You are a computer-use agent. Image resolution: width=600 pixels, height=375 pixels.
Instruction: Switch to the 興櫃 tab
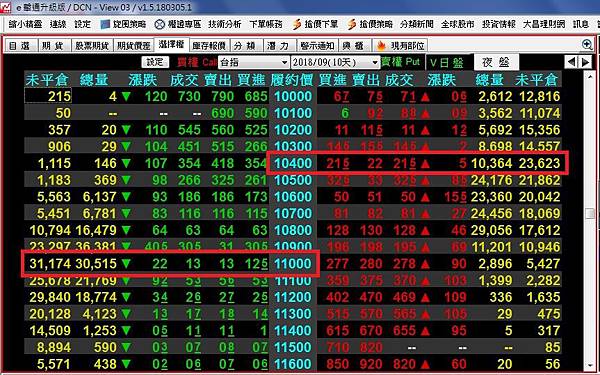pyautogui.click(x=354, y=46)
